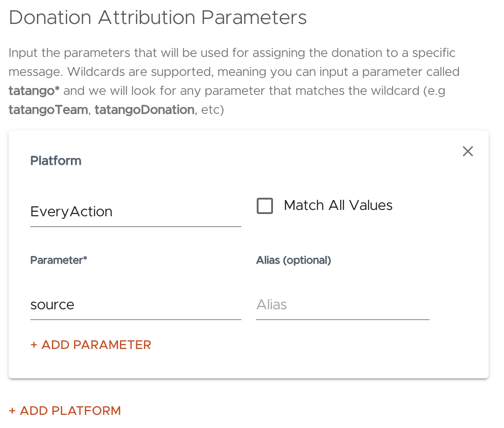The width and height of the screenshot is (504, 428).
Task: Click the bold tatangoDonation example text
Action: [144, 110]
